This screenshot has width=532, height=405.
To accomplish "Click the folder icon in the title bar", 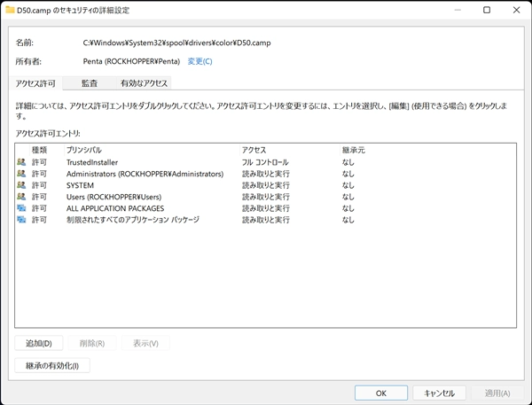I will pyautogui.click(x=10, y=10).
